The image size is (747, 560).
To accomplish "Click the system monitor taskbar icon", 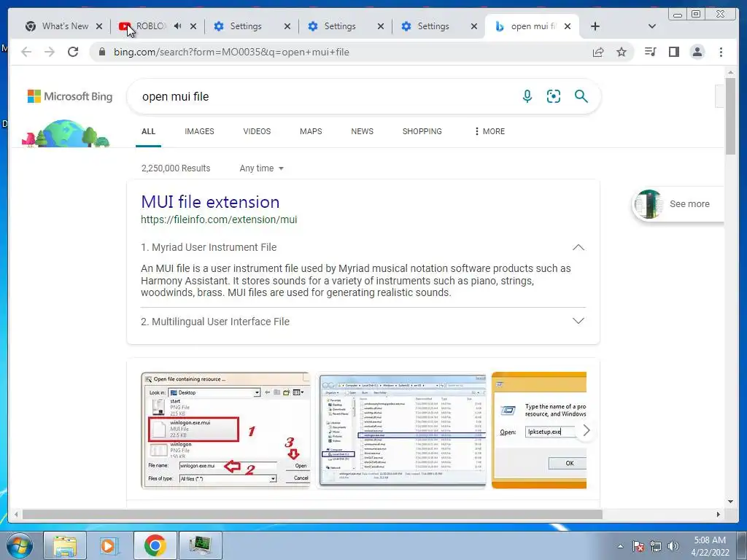I will 200,545.
